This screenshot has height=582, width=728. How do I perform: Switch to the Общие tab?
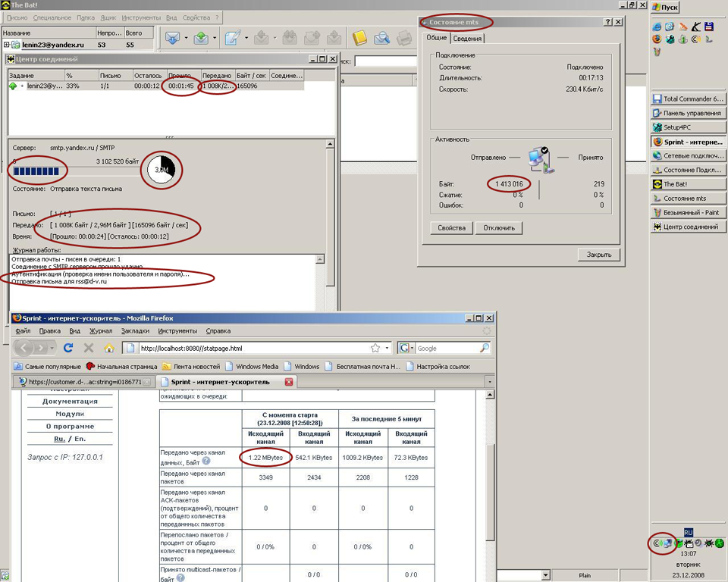(437, 38)
